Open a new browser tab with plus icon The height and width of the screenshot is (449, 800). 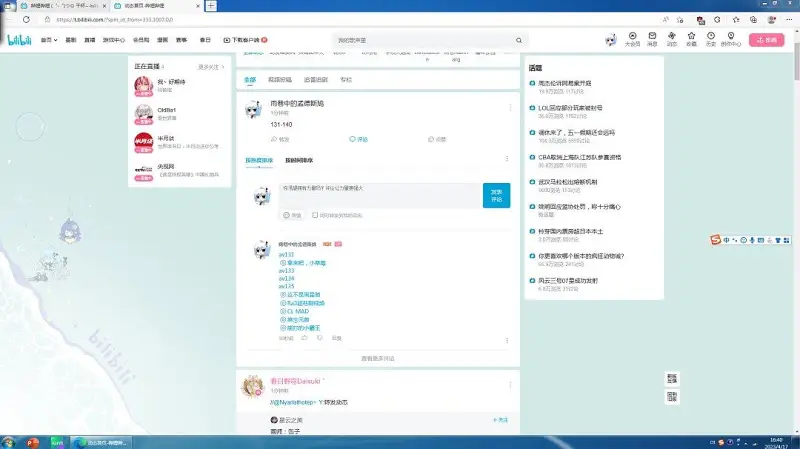(211, 6)
